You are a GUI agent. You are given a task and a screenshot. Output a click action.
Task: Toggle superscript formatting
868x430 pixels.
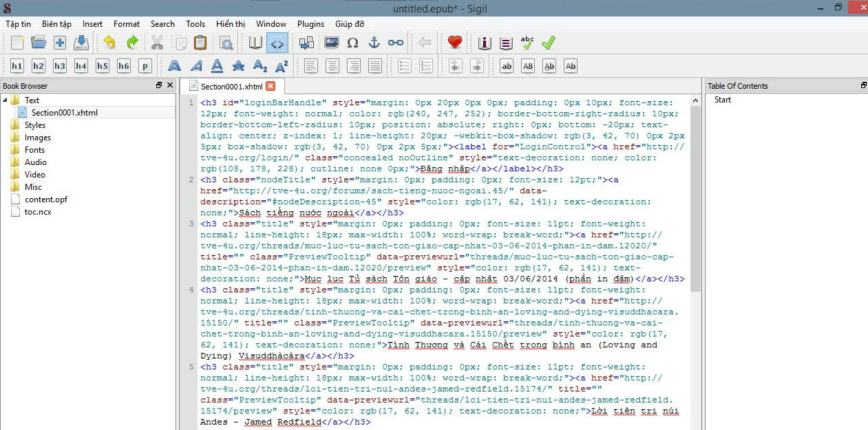click(x=282, y=66)
